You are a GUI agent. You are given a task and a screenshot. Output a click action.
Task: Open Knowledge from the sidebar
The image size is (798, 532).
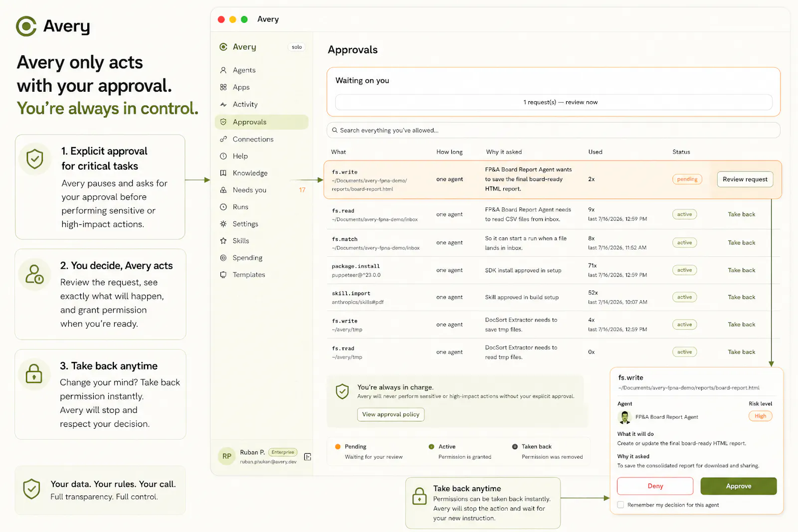click(x=250, y=173)
